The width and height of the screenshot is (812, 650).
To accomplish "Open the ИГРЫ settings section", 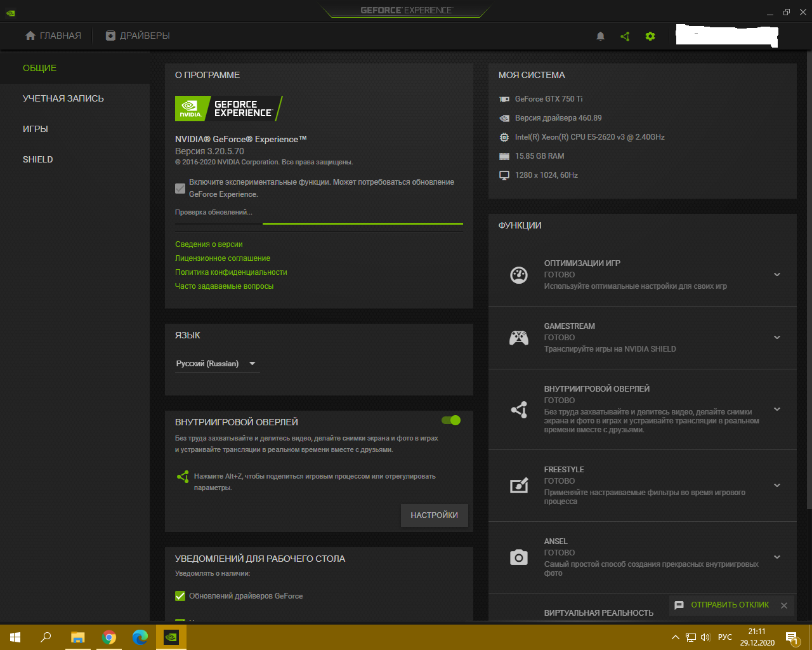I will coord(36,129).
